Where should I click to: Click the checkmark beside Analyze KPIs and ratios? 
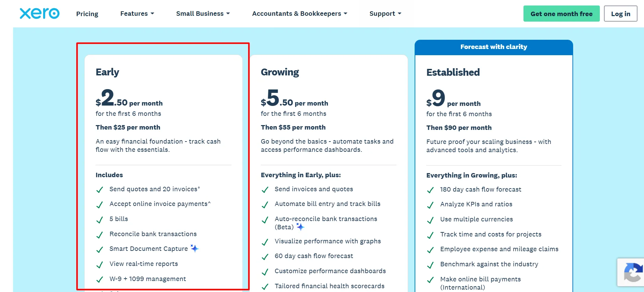coord(430,205)
